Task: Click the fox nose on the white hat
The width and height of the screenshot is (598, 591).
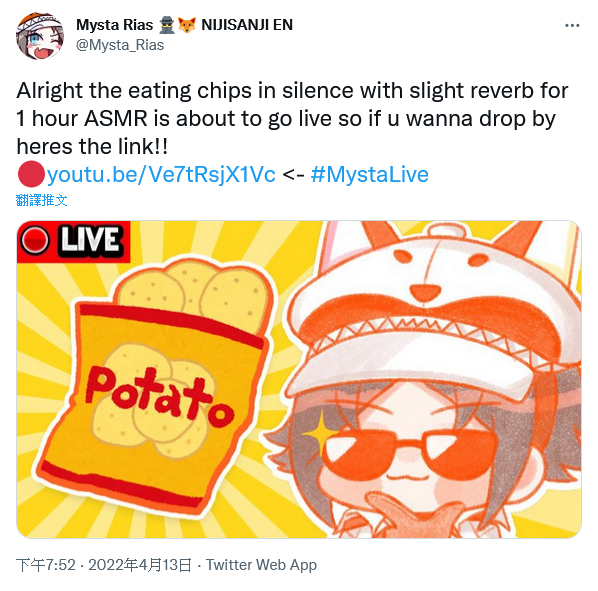Action: pos(424,293)
